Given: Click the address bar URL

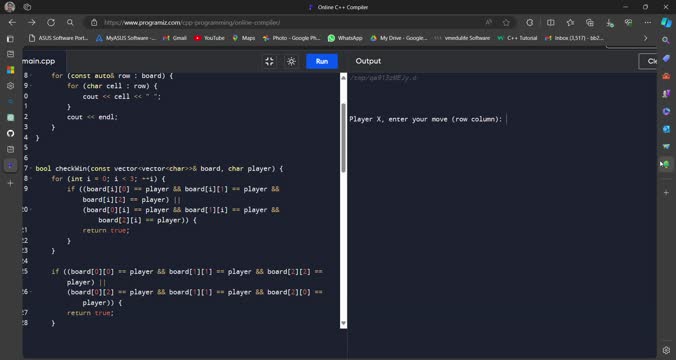Looking at the screenshot, I should coord(192,22).
